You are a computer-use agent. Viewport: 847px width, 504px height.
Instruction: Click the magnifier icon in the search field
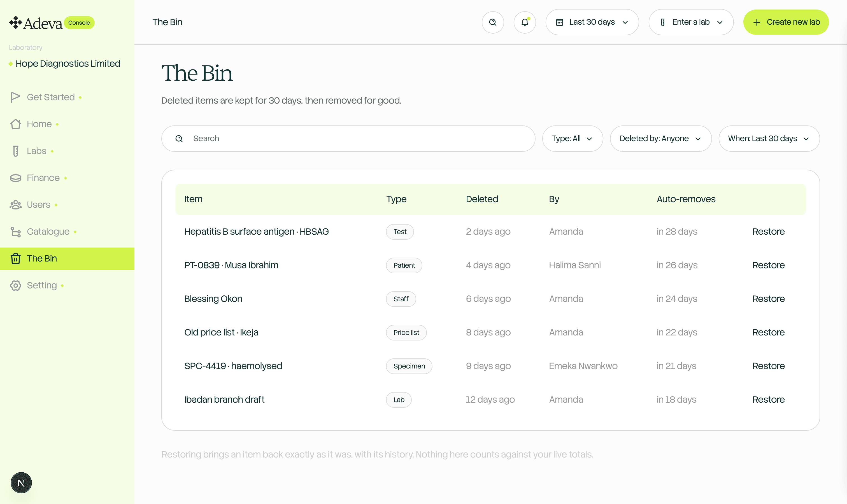click(179, 139)
